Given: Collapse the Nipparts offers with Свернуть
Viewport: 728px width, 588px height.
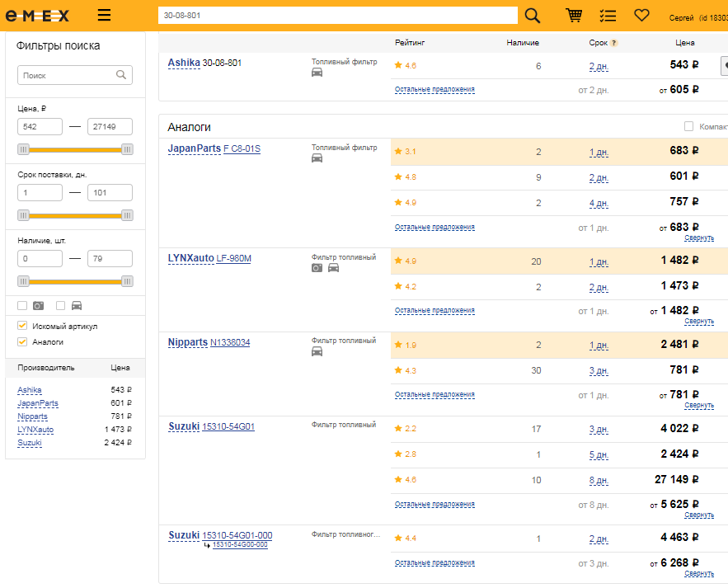Looking at the screenshot, I should 699,405.
